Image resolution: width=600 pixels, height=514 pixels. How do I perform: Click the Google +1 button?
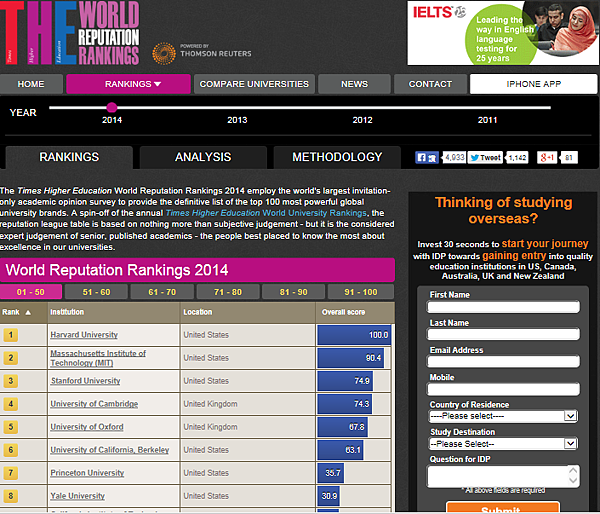546,157
